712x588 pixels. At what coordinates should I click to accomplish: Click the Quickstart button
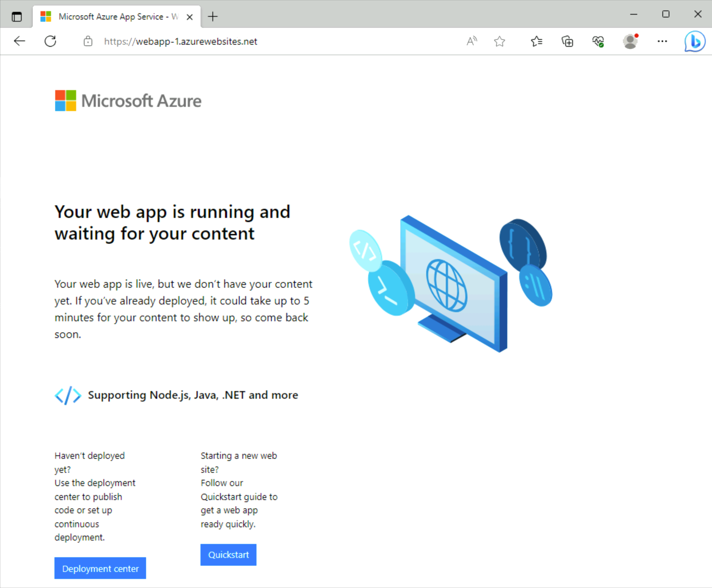pyautogui.click(x=228, y=555)
